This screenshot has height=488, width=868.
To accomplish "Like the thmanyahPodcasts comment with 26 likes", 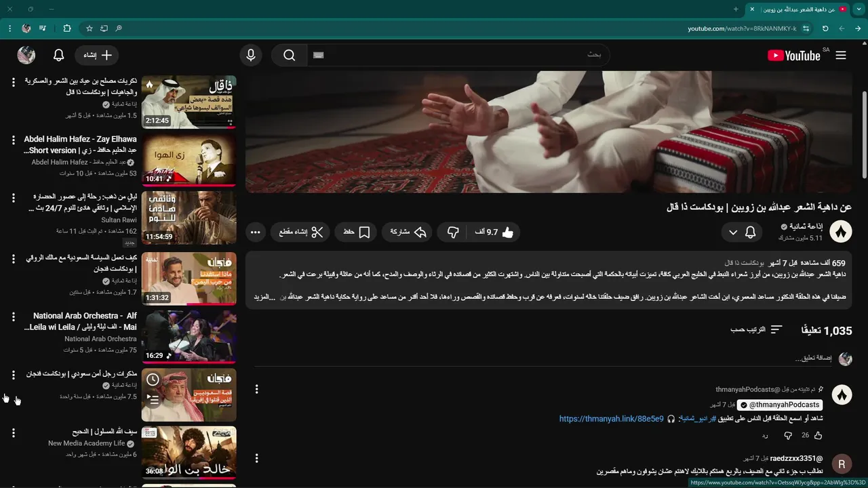I will click(818, 435).
